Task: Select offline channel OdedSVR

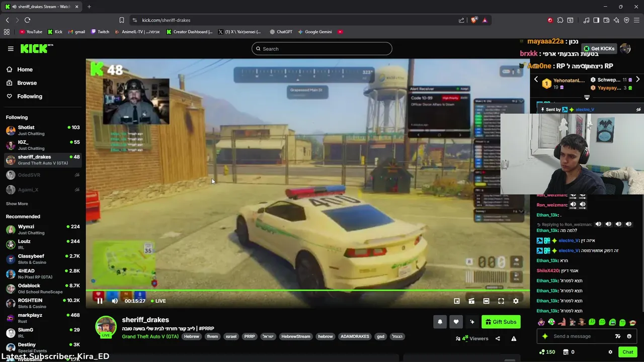Action: click(x=43, y=175)
